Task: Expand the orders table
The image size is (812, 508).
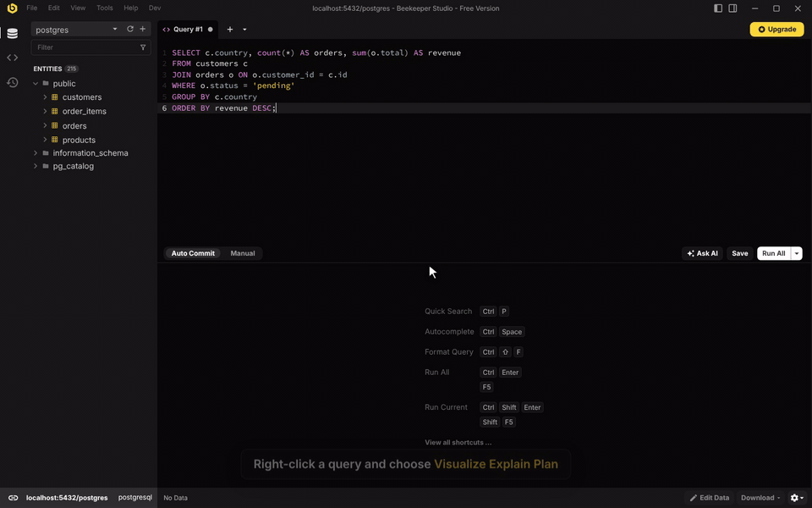Action: (45, 125)
